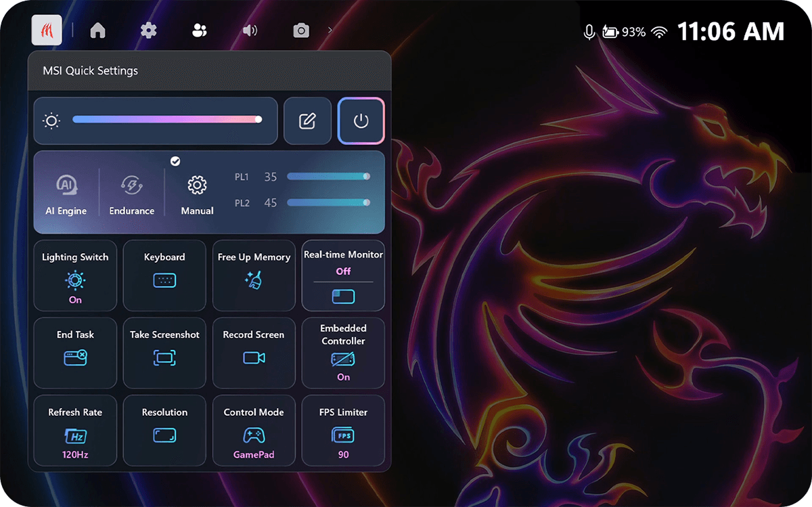Switch Control Mode from GamePad
Viewport: 812px width, 507px height.
point(254,431)
